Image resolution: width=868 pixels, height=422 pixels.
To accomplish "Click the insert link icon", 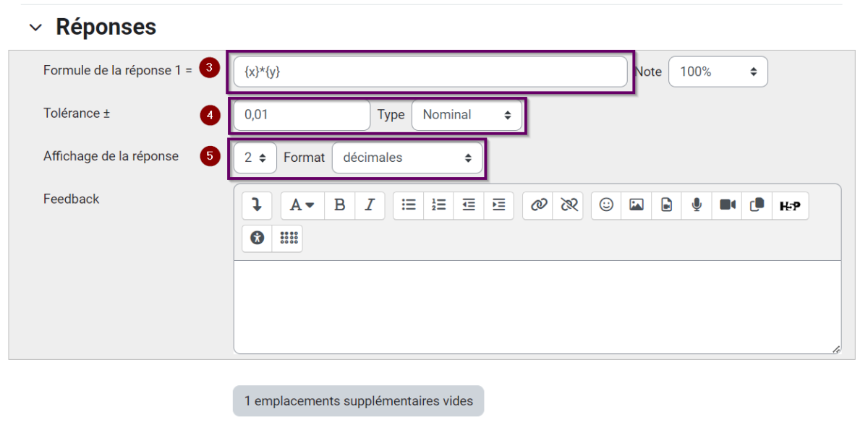I will click(538, 205).
